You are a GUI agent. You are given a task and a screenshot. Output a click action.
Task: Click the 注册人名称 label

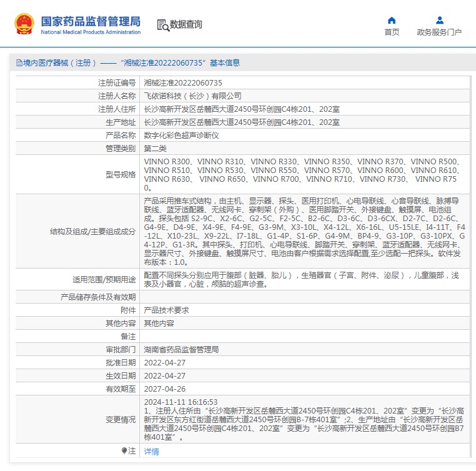coord(117,96)
